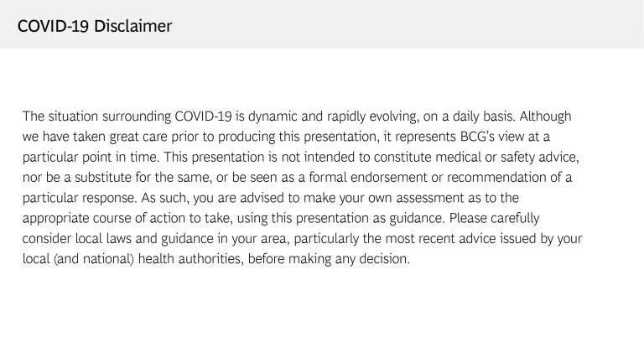Click the word "Disclaimer" in the heading
The width and height of the screenshot is (644, 337).
pos(132,26)
